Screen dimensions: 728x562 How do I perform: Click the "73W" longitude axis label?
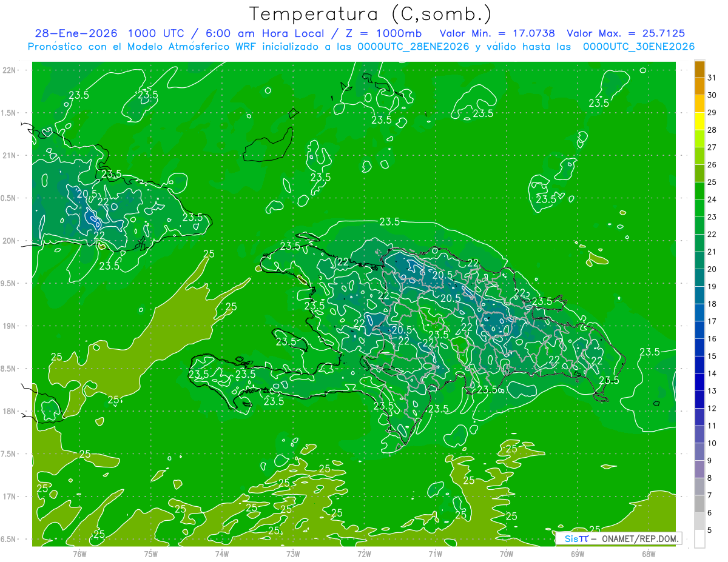click(x=293, y=554)
